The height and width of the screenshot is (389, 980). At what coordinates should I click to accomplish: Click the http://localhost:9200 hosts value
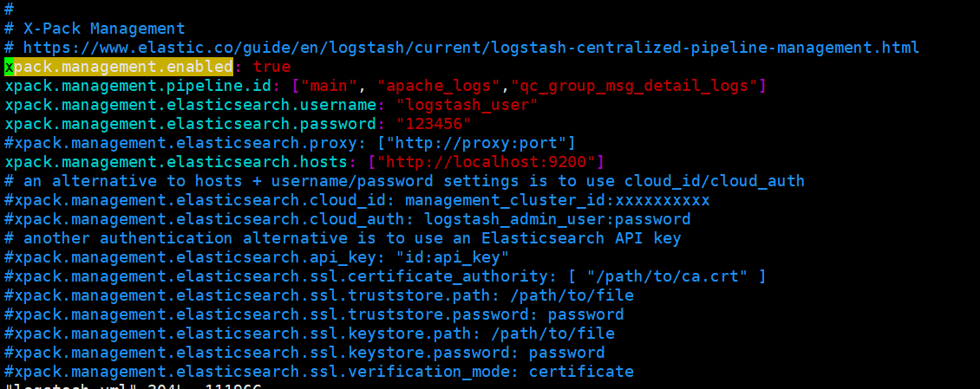click(x=487, y=162)
